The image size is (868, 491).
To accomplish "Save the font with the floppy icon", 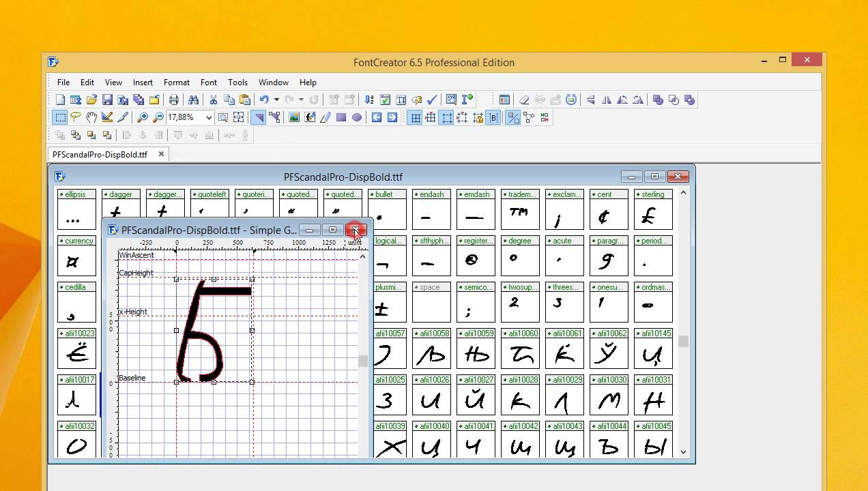I will [x=107, y=100].
